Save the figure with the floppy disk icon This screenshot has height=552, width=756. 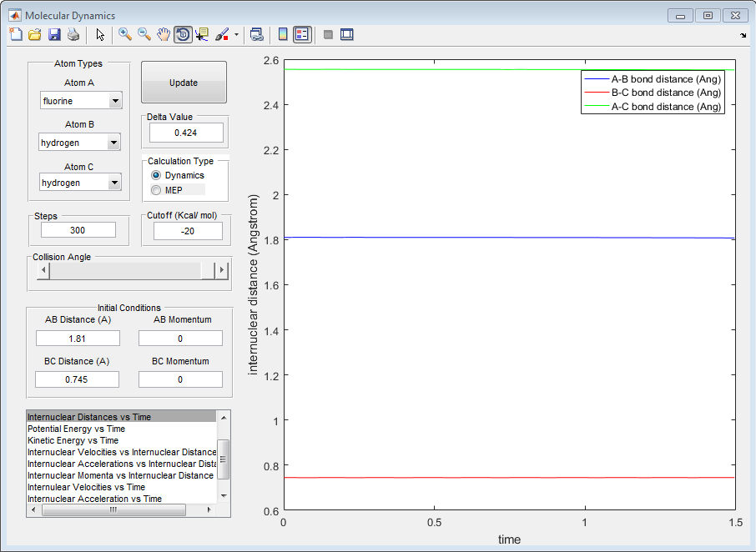coord(54,34)
